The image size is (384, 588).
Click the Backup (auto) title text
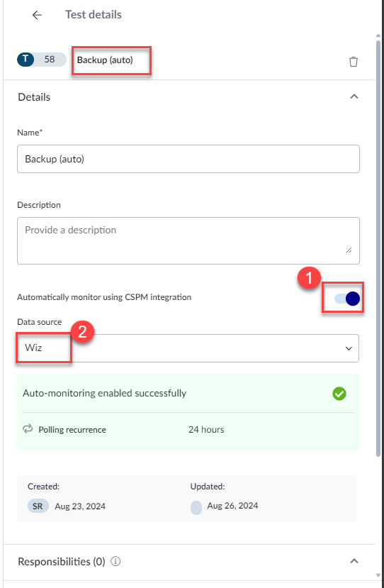105,60
